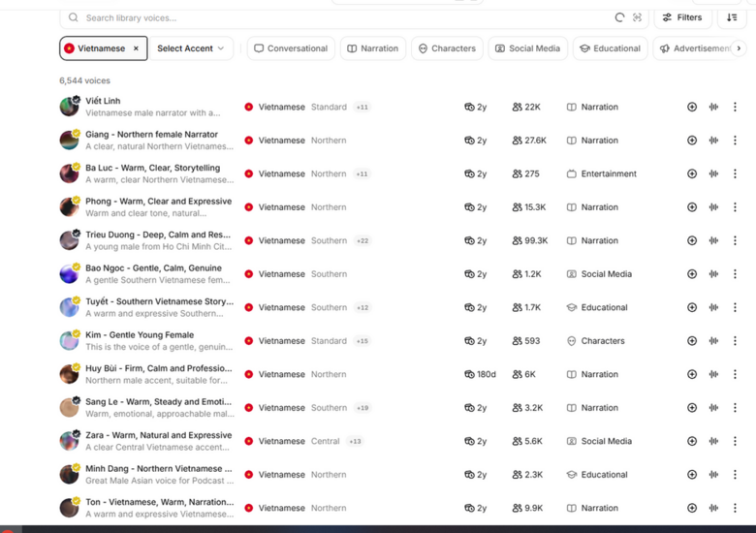The image size is (756, 533).
Task: Add Bao Ngoc voice to library
Action: pos(692,273)
